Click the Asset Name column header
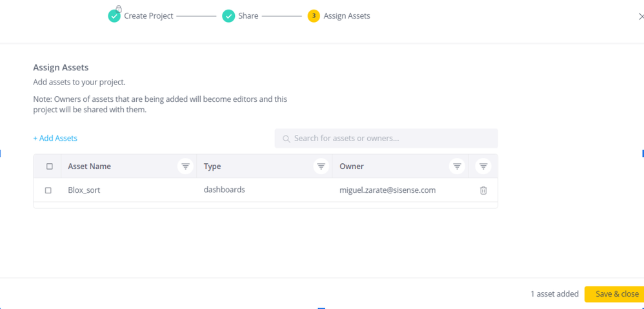Screen dimensions: 644x309 90,166
